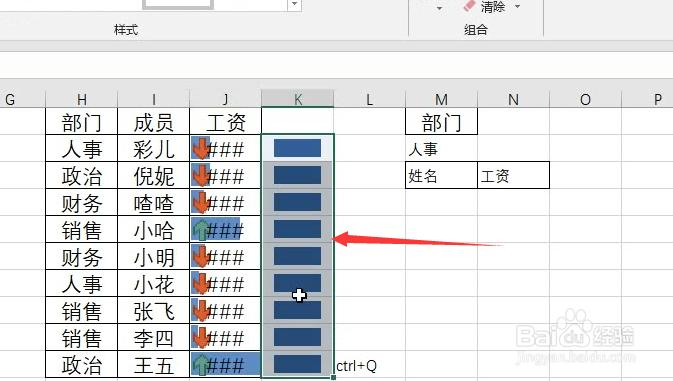Click the 部门 cell in column M

[441, 121]
